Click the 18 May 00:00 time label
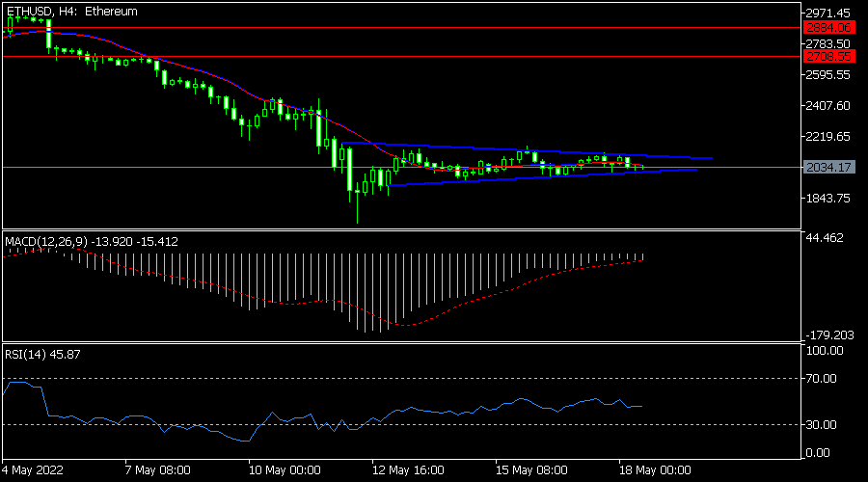Viewport: 868px width, 482px height. [x=655, y=470]
